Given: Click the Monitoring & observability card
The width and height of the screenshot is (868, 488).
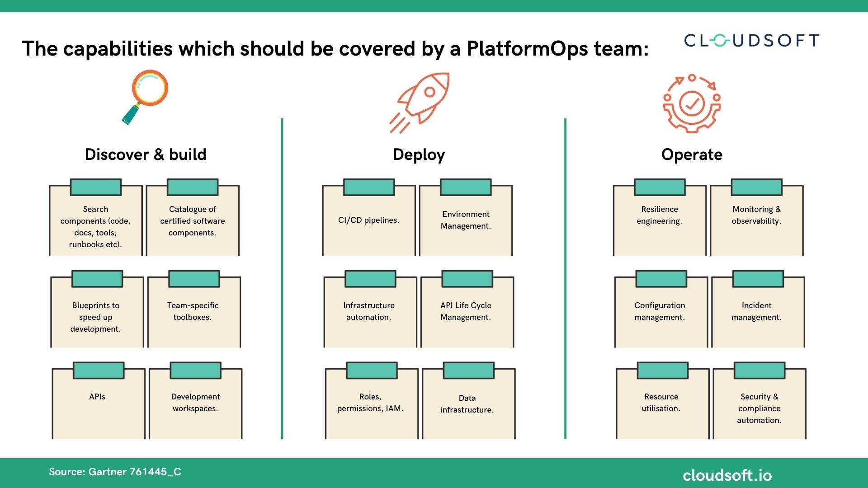Looking at the screenshot, I should point(756,217).
